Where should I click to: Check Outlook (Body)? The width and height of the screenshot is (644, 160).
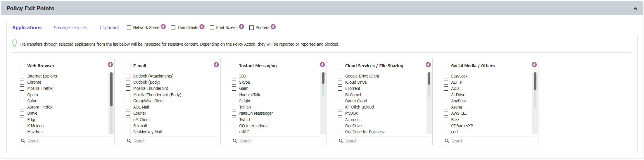(128, 82)
